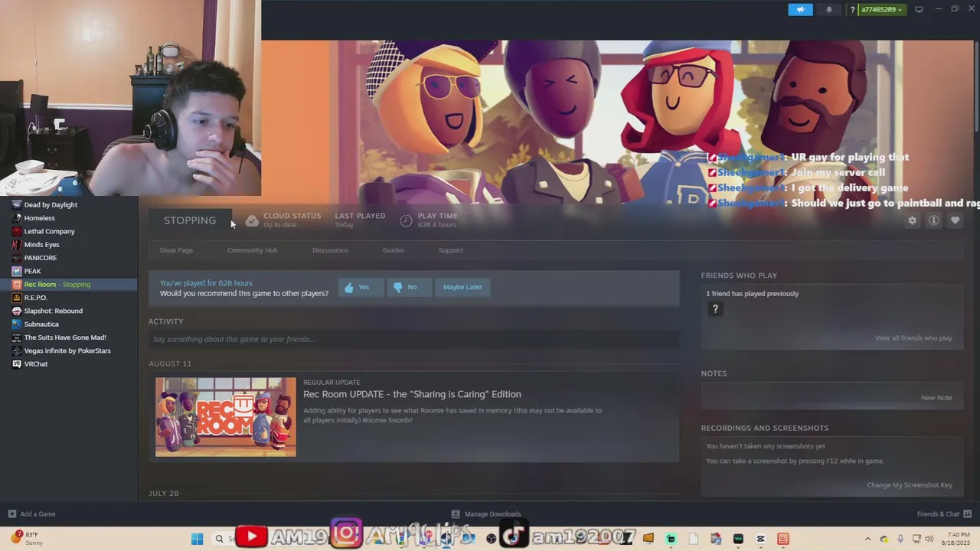Open the volume speaker tray icon

929,539
